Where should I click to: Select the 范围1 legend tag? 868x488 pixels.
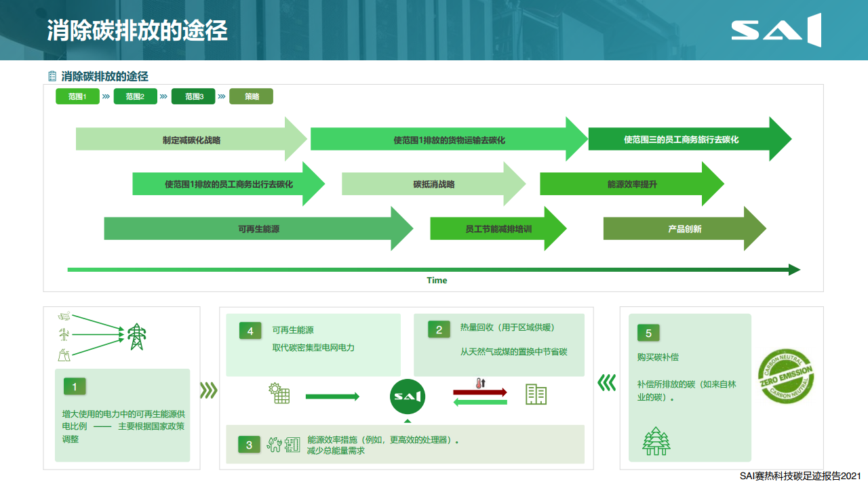(x=77, y=96)
